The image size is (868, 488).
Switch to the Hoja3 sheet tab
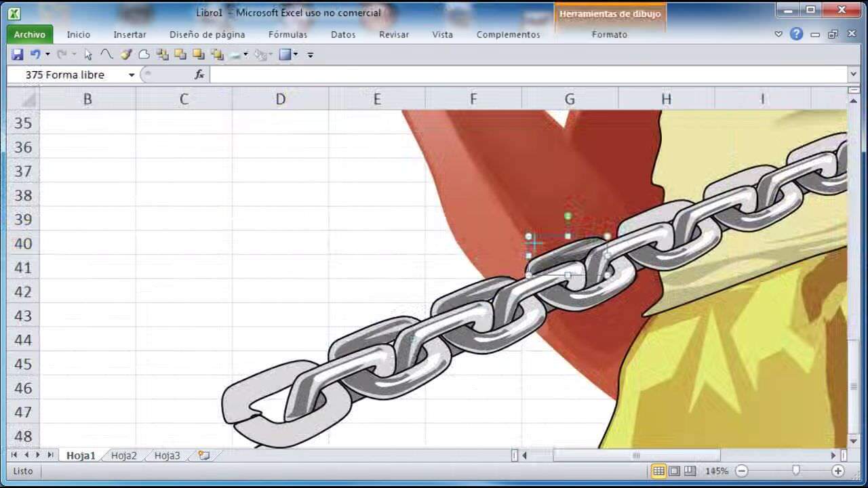coord(167,455)
